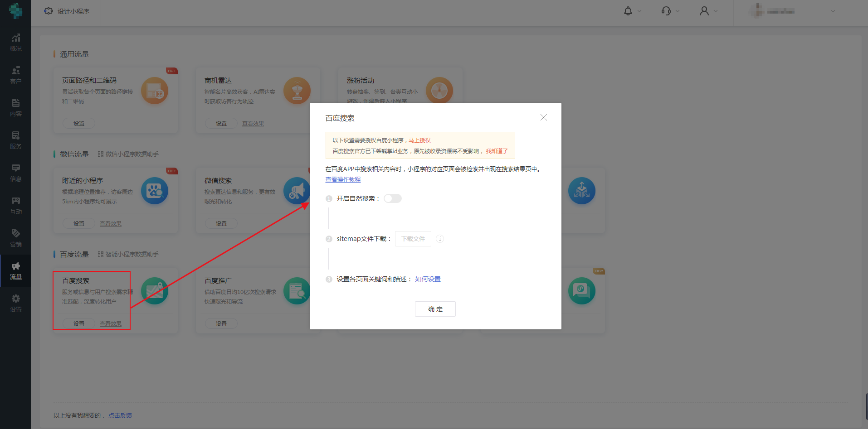The height and width of the screenshot is (429, 868).
Task: Open 查看效果 on the 商机雷达 card
Action: (x=253, y=124)
